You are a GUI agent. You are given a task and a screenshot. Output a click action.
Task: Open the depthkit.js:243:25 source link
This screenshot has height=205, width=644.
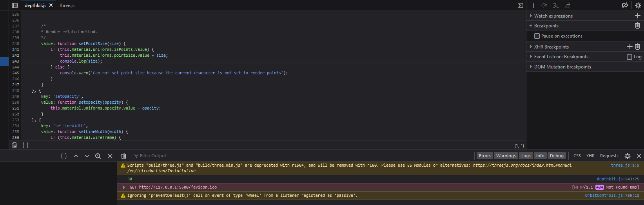[618, 179]
